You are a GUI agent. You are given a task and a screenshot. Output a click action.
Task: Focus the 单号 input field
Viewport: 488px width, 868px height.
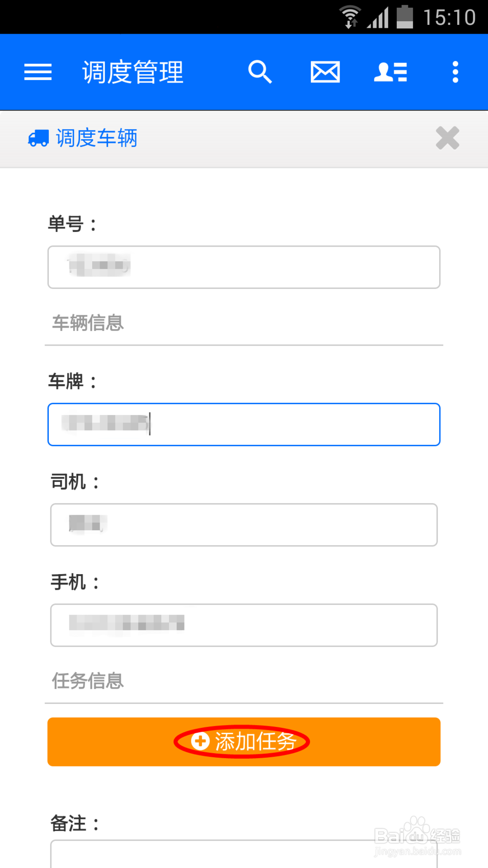click(244, 267)
